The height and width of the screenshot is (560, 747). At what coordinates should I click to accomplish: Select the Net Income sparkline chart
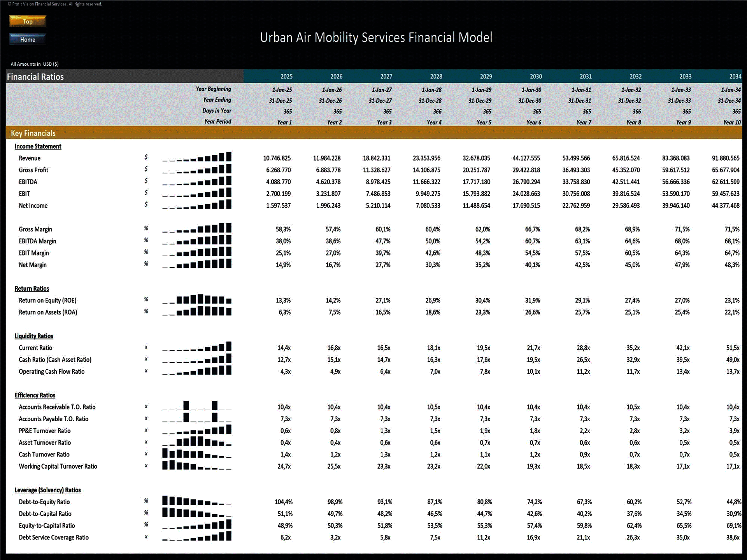coord(197,204)
